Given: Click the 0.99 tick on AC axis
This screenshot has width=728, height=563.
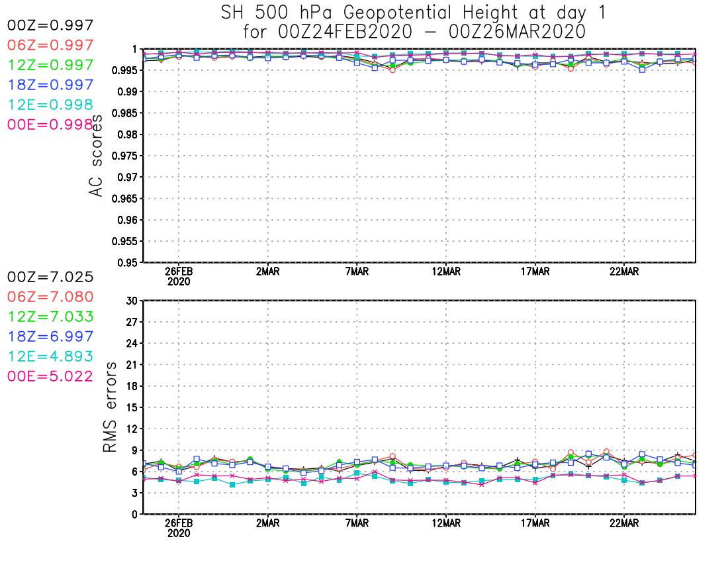Looking at the screenshot, I should pyautogui.click(x=128, y=91).
